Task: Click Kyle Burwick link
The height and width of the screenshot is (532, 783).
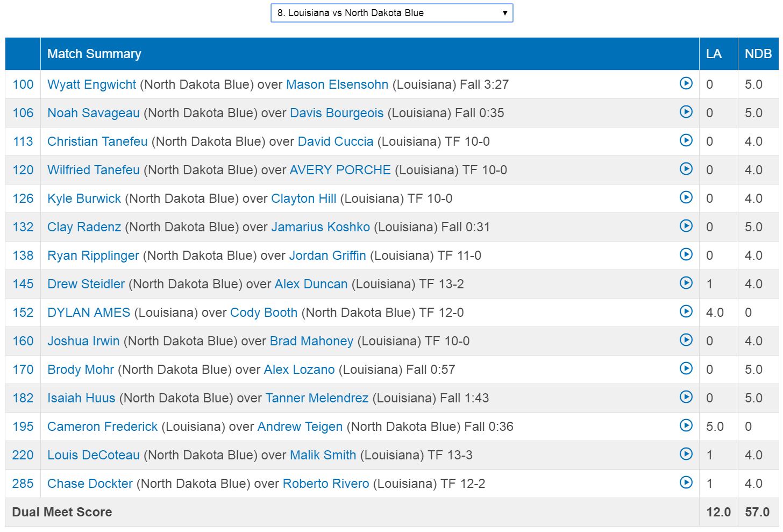Action: pos(84,198)
